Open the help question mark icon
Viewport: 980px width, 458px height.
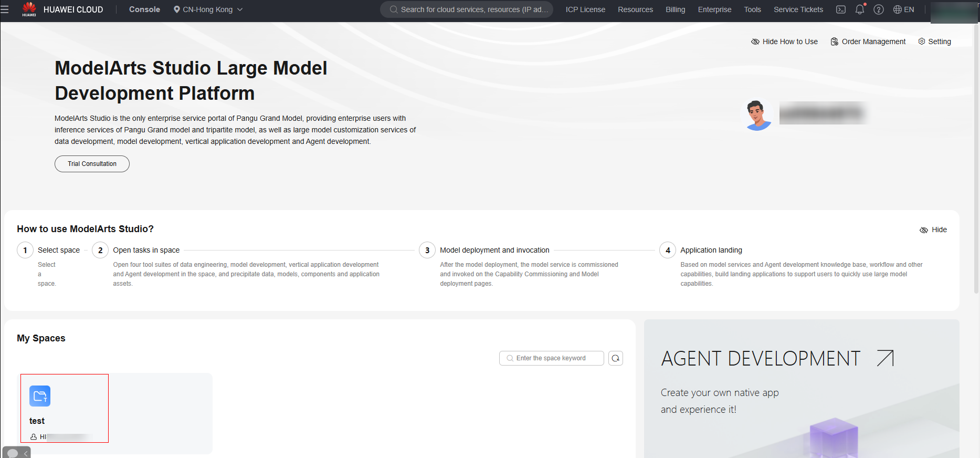(x=878, y=9)
